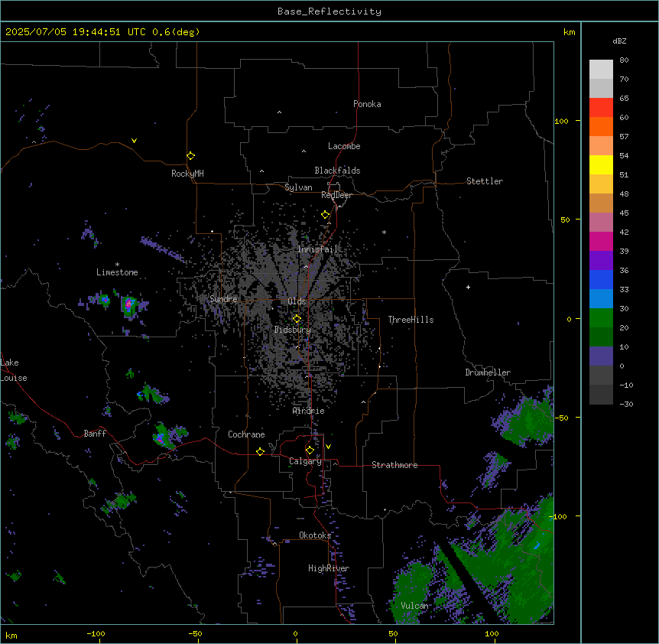The width and height of the screenshot is (659, 644).
Task: Click the Base_Reflectivity title text
Action: pyautogui.click(x=329, y=11)
